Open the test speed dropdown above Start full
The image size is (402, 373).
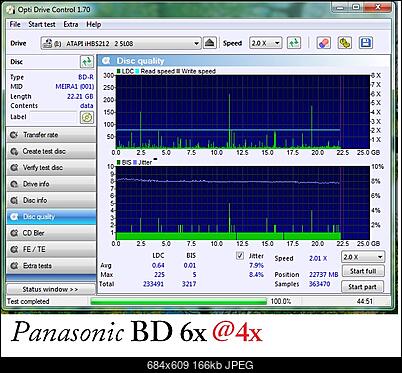pyautogui.click(x=363, y=257)
